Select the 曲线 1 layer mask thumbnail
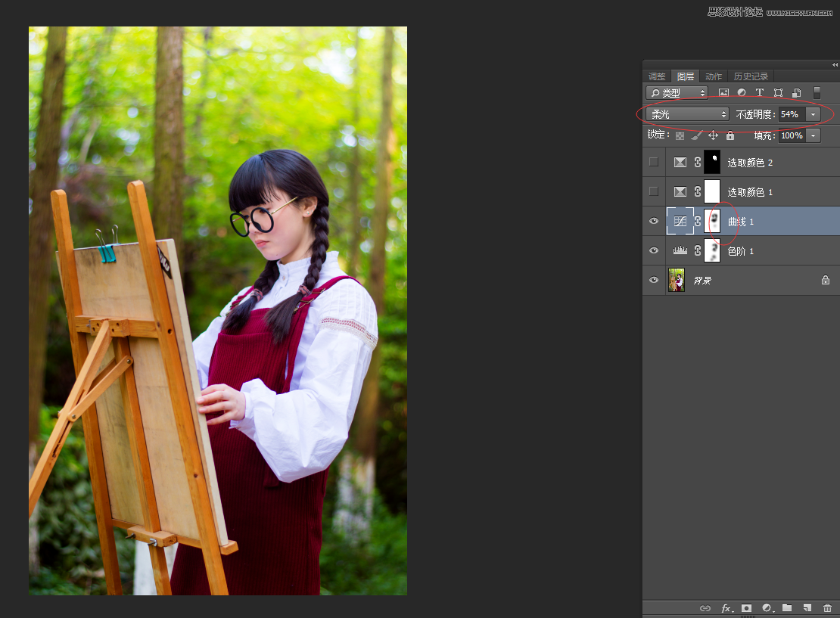The width and height of the screenshot is (840, 618). click(x=712, y=221)
